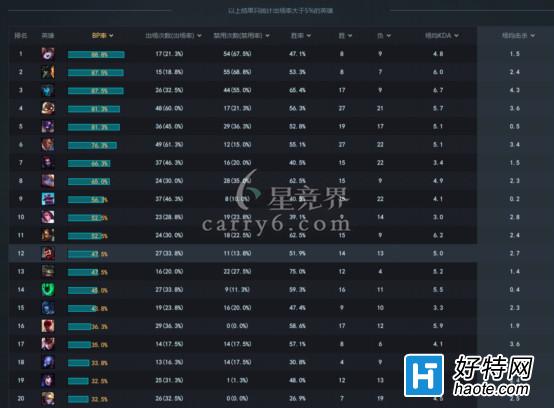Click the haote.com logo watermark

pos(469,375)
